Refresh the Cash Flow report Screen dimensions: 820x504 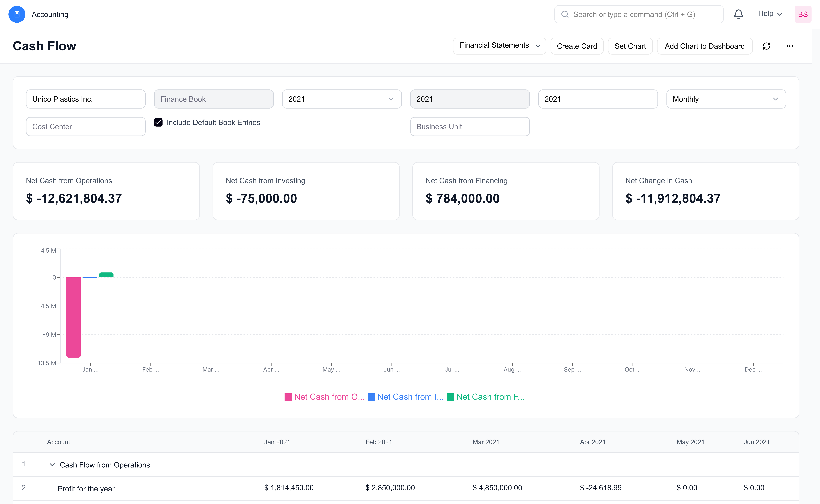point(766,46)
